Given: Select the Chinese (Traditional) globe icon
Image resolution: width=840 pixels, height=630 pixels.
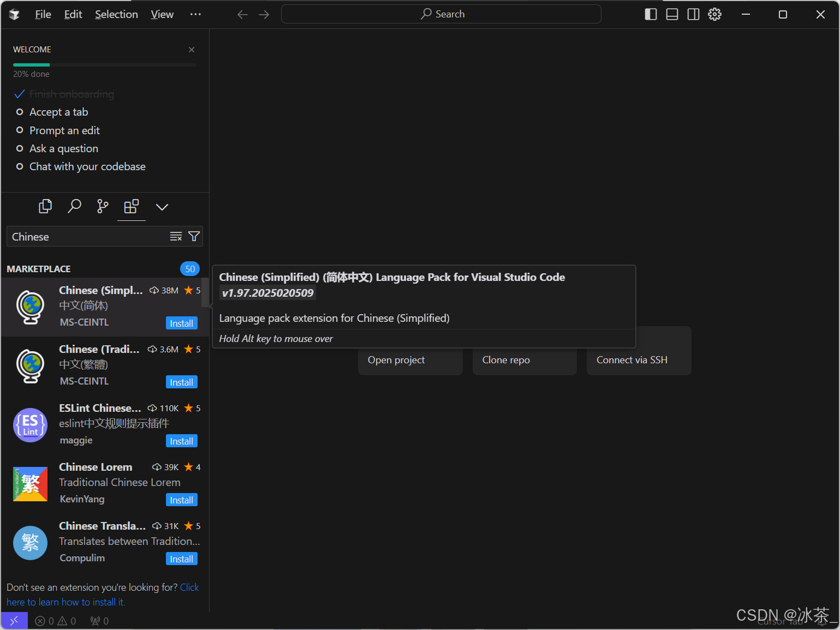Looking at the screenshot, I should [x=31, y=366].
